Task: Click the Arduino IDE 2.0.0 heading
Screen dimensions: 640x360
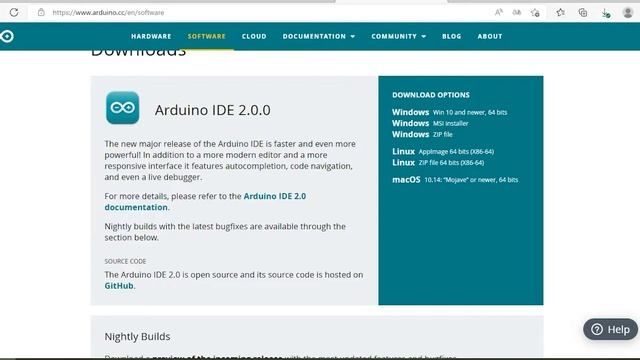Action: pyautogui.click(x=212, y=110)
